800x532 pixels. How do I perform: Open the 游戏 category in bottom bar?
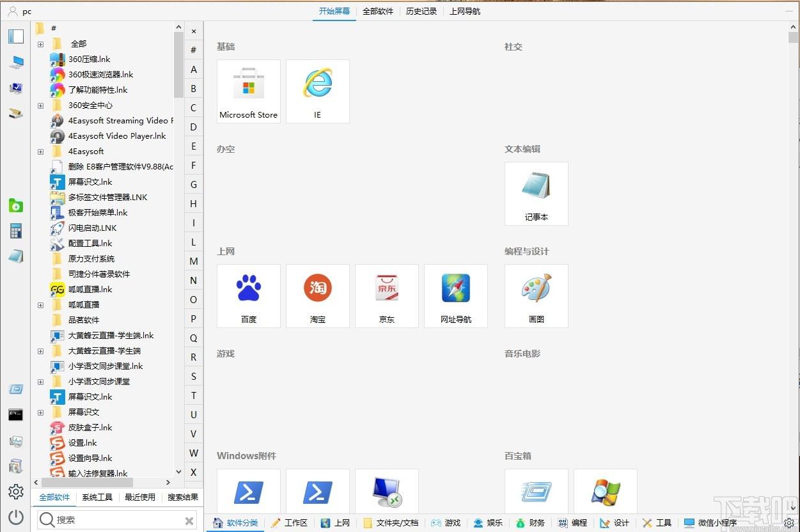446,523
